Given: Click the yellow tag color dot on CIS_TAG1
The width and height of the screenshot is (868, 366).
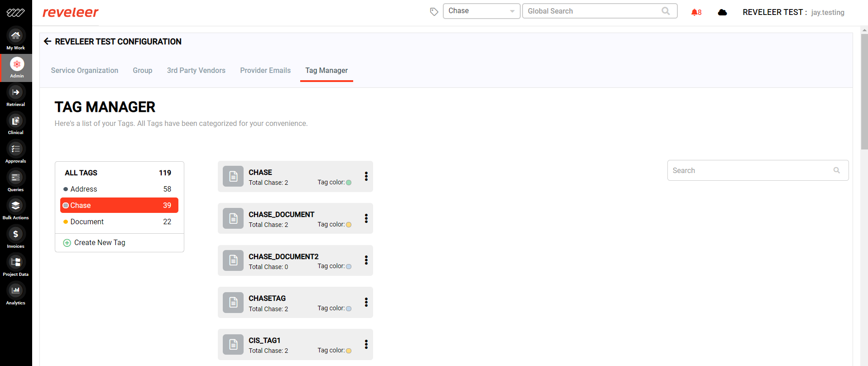Looking at the screenshot, I should [x=349, y=351].
